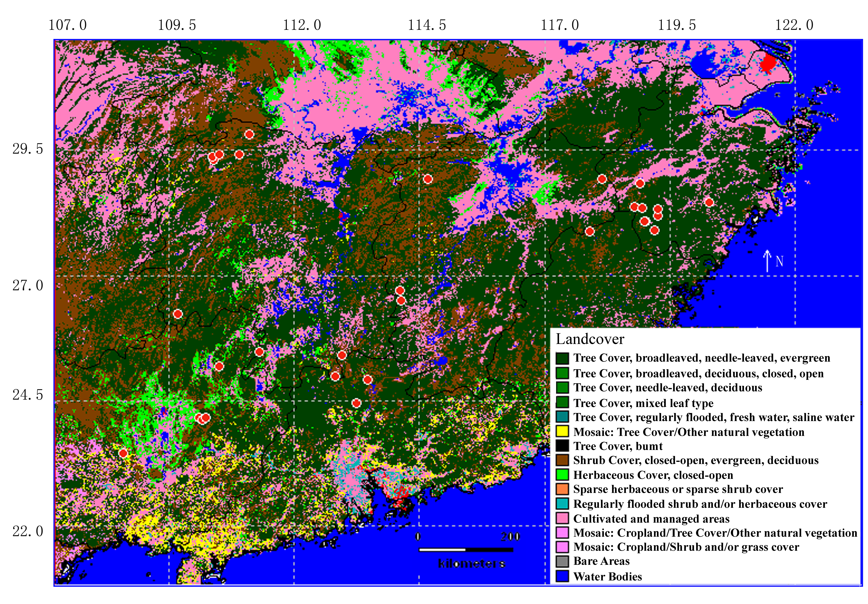Click the Sparse herbaceous orange swatch
Screen dimensions: 868x604
(562, 489)
